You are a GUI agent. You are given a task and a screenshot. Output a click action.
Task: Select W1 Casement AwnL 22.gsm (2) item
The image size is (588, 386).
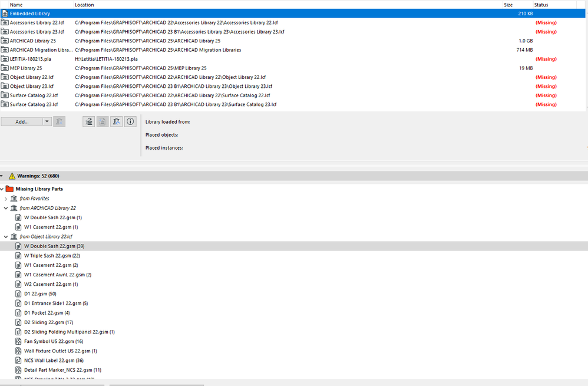click(x=58, y=275)
